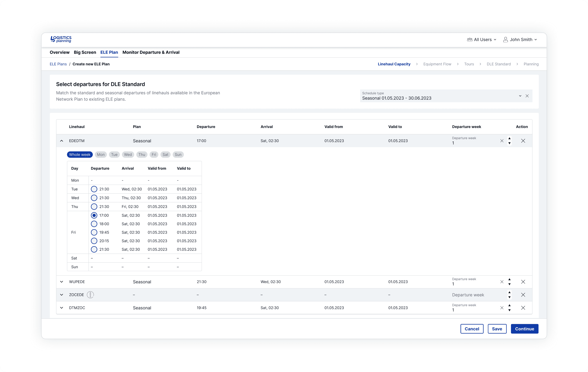Go back via ELE Plans breadcrumb link
Screen dimensions: 588x372
pyautogui.click(x=58, y=64)
